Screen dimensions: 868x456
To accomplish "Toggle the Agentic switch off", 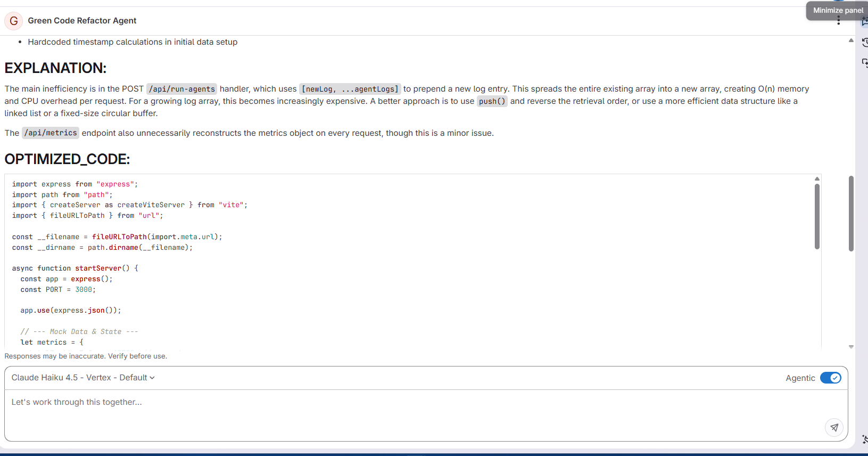I will pyautogui.click(x=830, y=378).
